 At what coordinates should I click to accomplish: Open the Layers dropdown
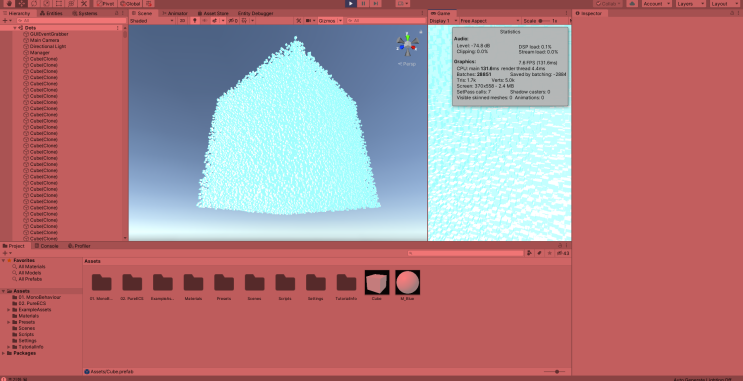pyautogui.click(x=690, y=3)
